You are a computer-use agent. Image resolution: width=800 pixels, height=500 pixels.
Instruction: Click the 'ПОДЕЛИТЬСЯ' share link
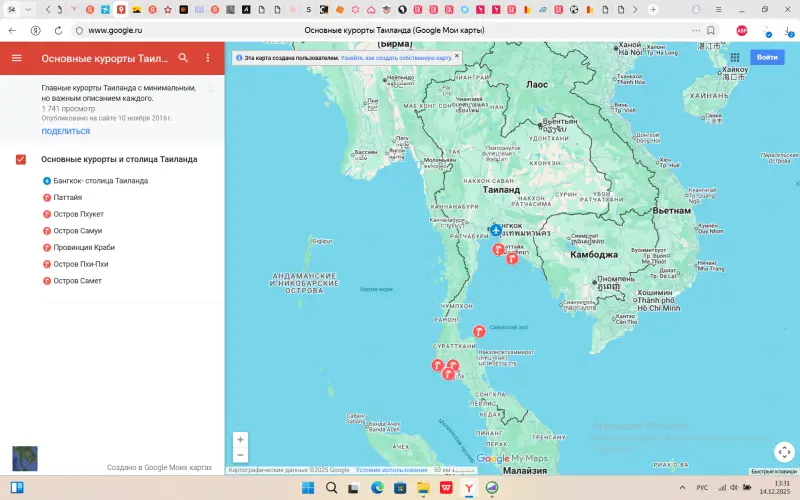click(66, 131)
